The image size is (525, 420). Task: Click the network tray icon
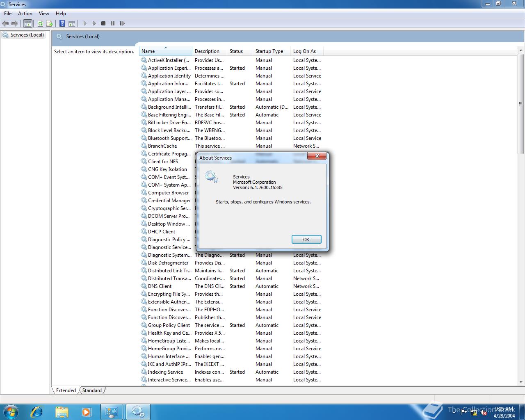[x=474, y=413]
